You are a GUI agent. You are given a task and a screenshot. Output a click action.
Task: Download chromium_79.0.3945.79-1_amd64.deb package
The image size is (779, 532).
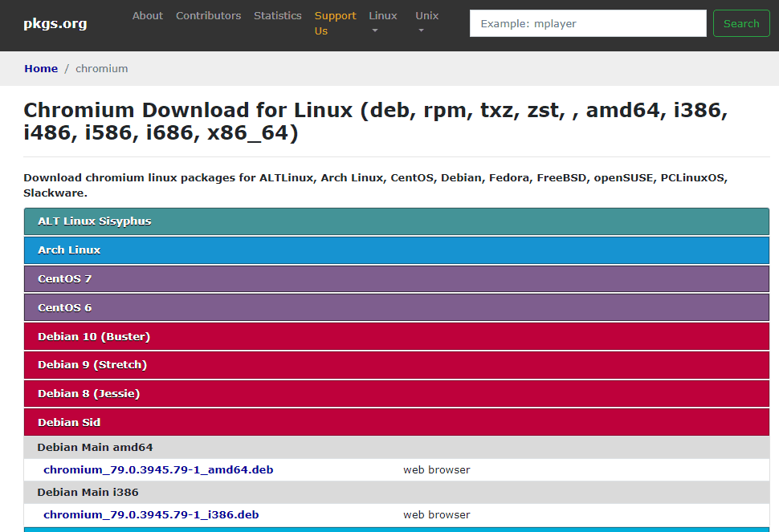click(x=157, y=469)
